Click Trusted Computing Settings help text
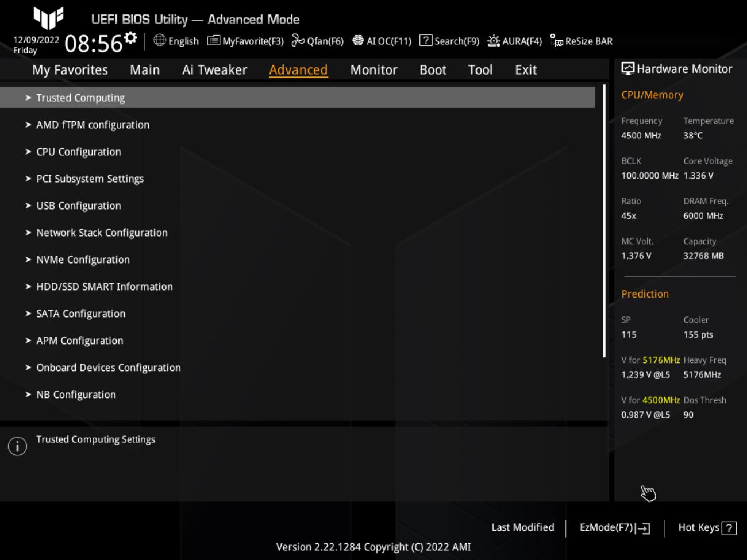 95,439
